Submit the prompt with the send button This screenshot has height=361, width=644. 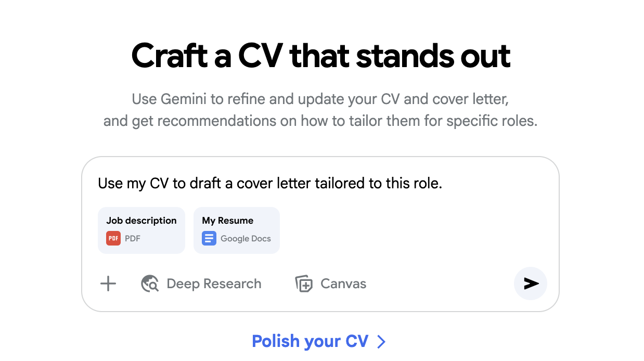point(530,283)
